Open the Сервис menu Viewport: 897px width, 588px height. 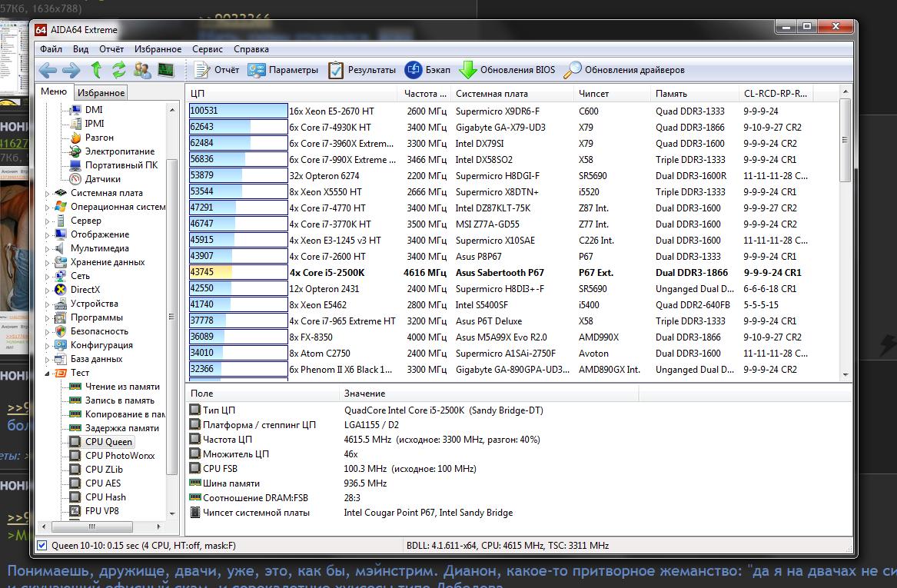click(x=207, y=49)
